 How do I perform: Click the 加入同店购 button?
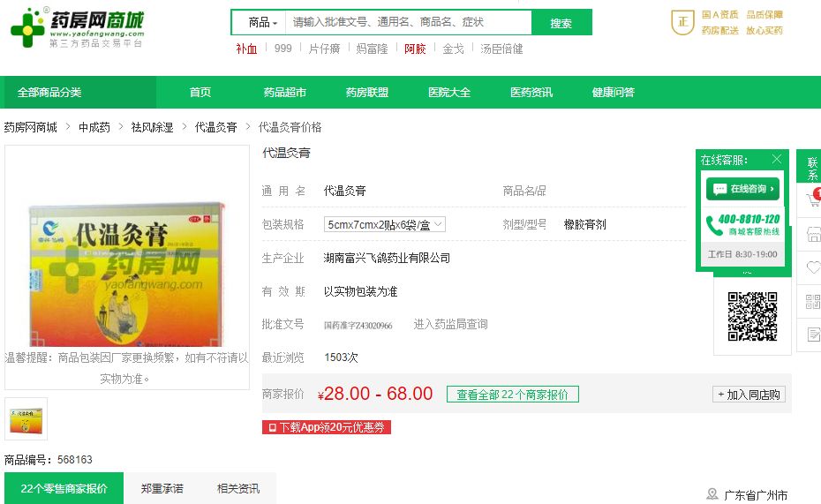[749, 394]
